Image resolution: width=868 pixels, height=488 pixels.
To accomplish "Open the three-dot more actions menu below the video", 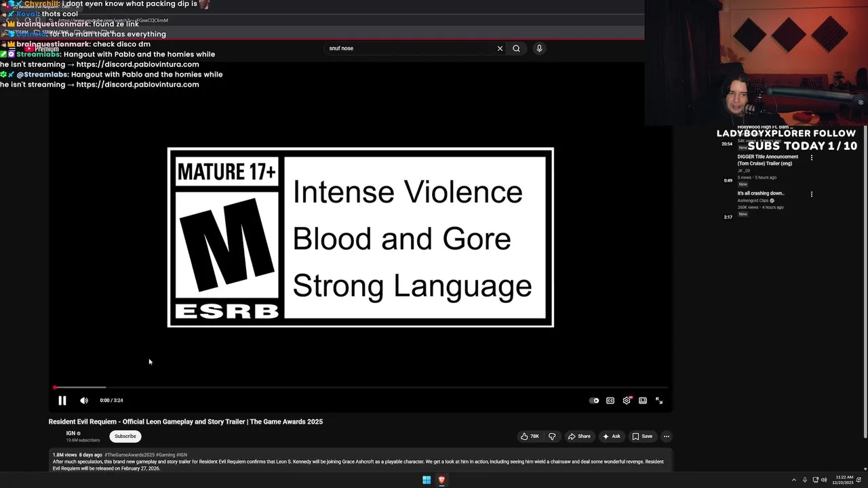I will coord(667,436).
